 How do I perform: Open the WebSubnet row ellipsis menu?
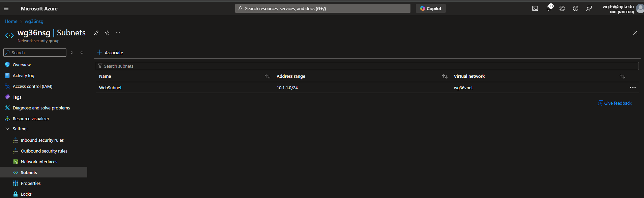point(633,88)
